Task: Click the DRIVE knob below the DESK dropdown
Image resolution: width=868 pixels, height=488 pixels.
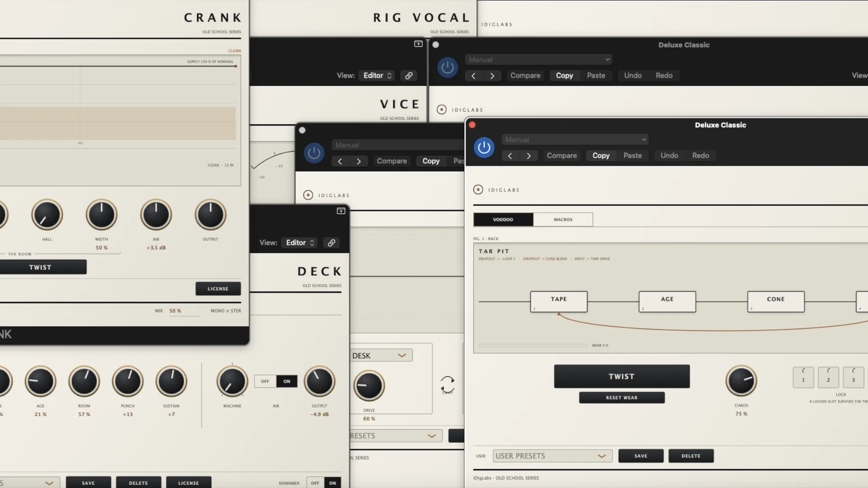Action: pyautogui.click(x=369, y=386)
